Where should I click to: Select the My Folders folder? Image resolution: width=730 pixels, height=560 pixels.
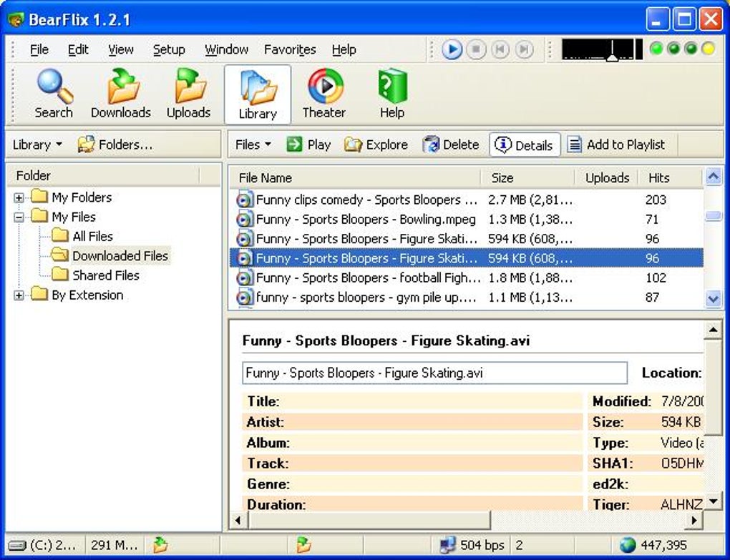(82, 197)
